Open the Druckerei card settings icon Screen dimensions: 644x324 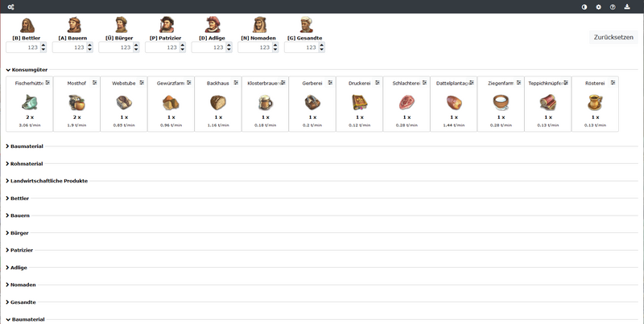[378, 83]
